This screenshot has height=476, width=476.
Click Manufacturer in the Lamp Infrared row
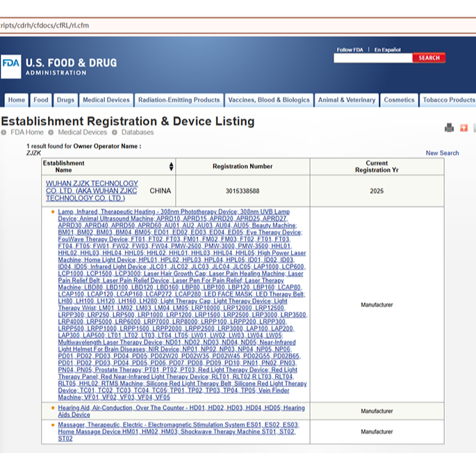(377, 305)
